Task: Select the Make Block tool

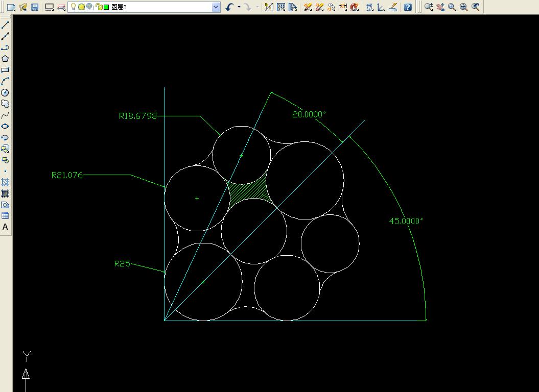Action: pyautogui.click(x=5, y=160)
